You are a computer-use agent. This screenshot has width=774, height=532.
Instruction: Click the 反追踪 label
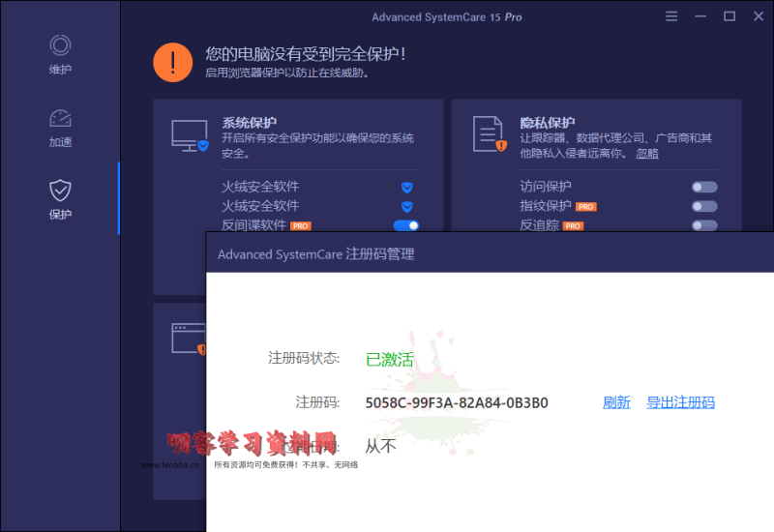point(539,225)
